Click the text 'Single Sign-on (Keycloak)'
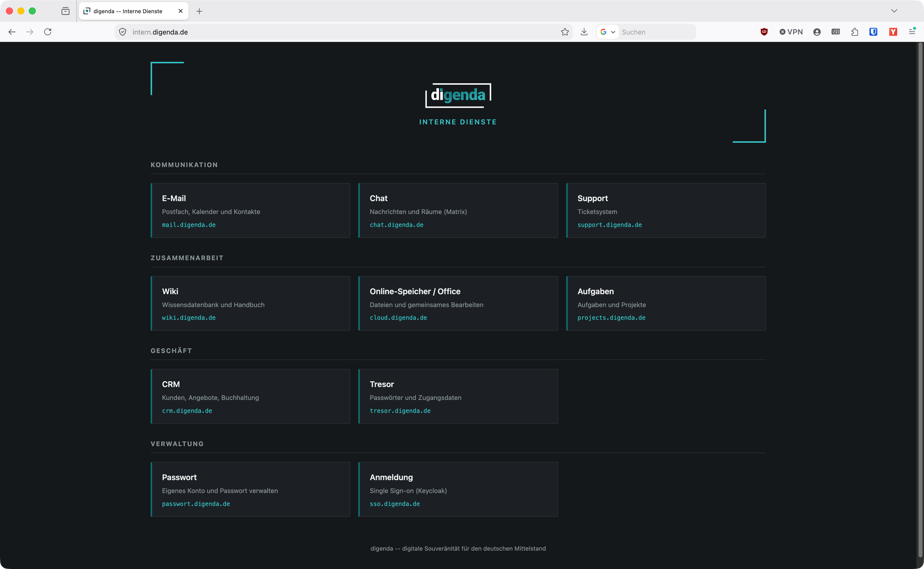This screenshot has height=569, width=924. coord(408,491)
